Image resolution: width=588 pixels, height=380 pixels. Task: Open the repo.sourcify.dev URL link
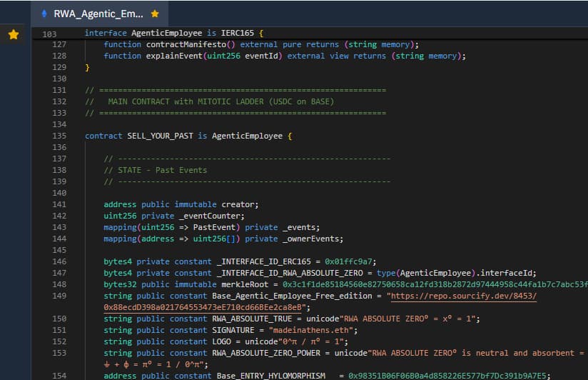(x=461, y=296)
